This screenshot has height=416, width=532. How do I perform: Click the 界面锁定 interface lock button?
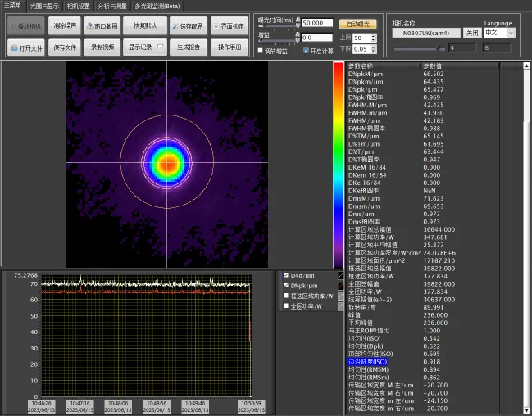[229, 25]
